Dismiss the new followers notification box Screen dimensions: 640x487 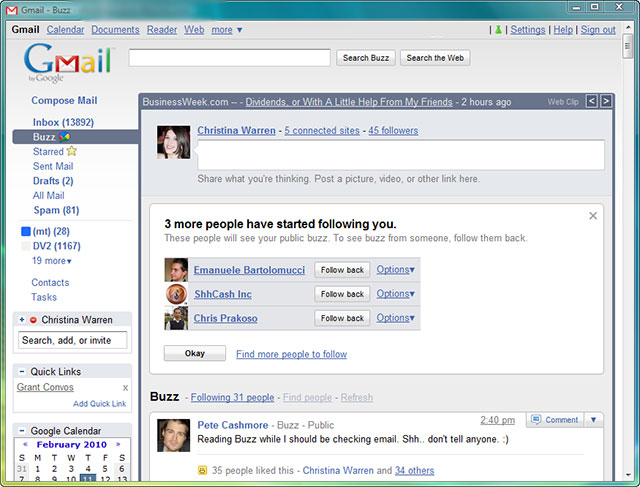click(593, 215)
